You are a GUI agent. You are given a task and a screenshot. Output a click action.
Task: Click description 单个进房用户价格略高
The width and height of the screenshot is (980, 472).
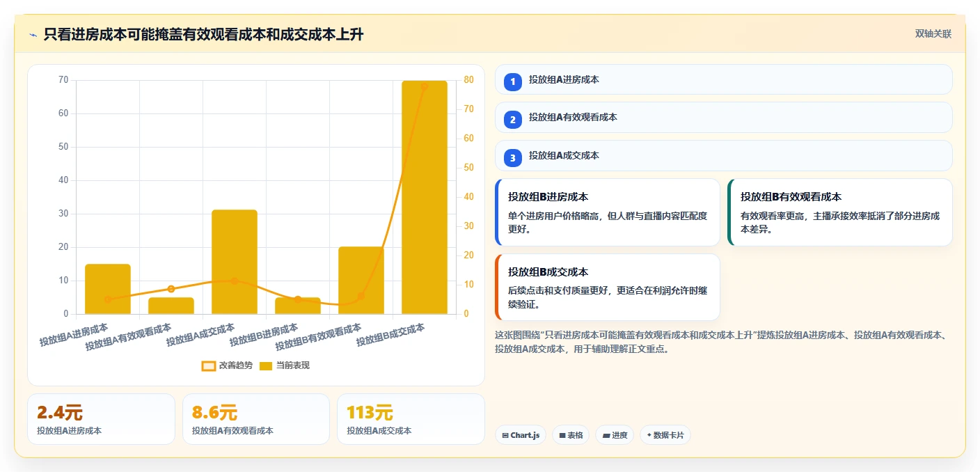(608, 222)
